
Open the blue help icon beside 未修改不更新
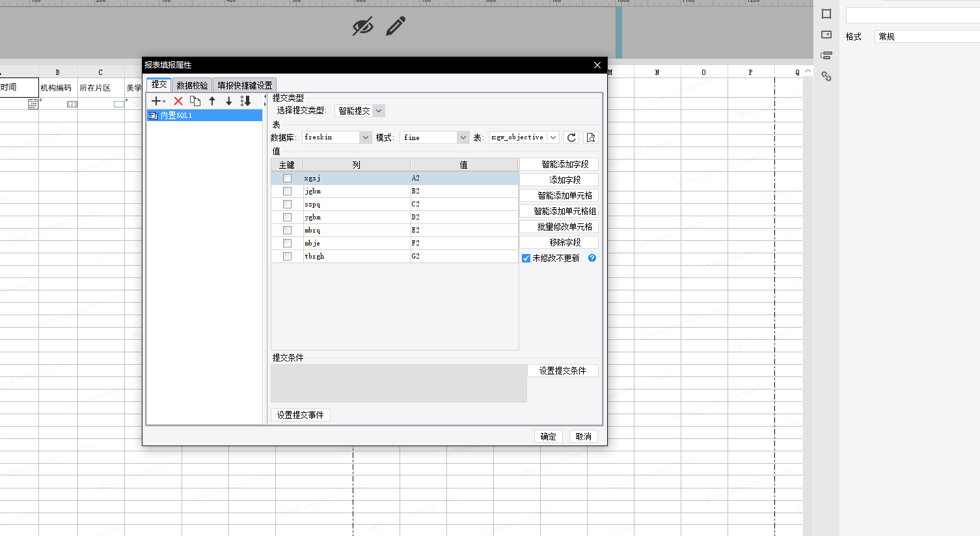[592, 258]
